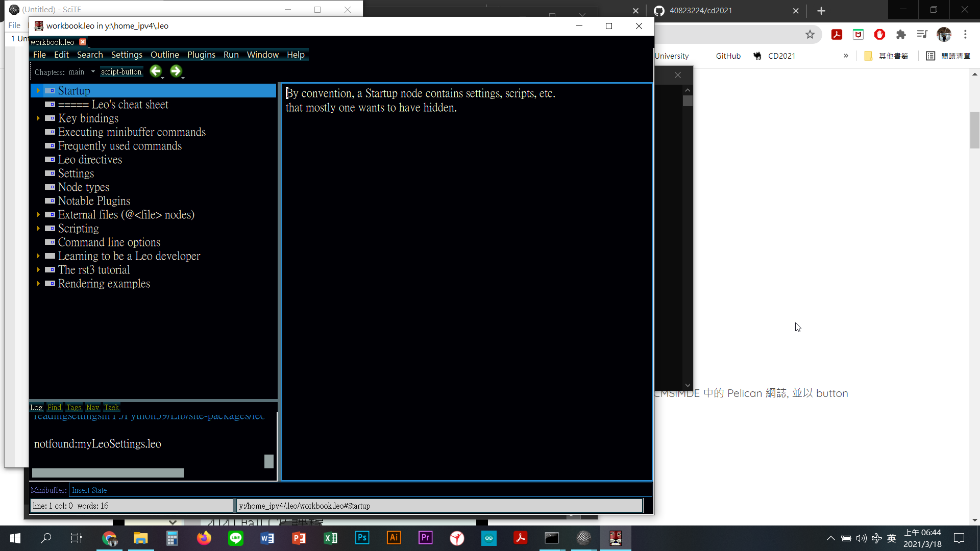The width and height of the screenshot is (980, 551).
Task: Click the Rendering examples node icon
Action: 50,284
